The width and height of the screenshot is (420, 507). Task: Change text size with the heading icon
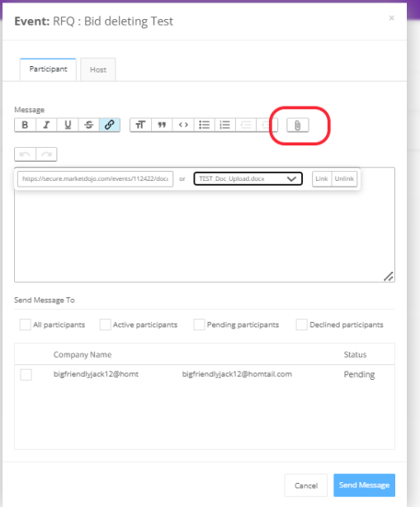pyautogui.click(x=140, y=125)
